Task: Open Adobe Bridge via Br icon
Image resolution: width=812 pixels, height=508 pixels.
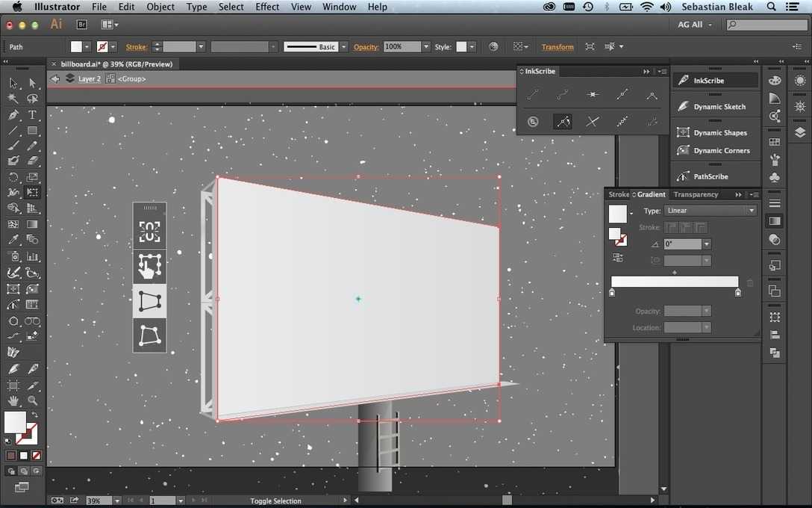Action: (81, 25)
